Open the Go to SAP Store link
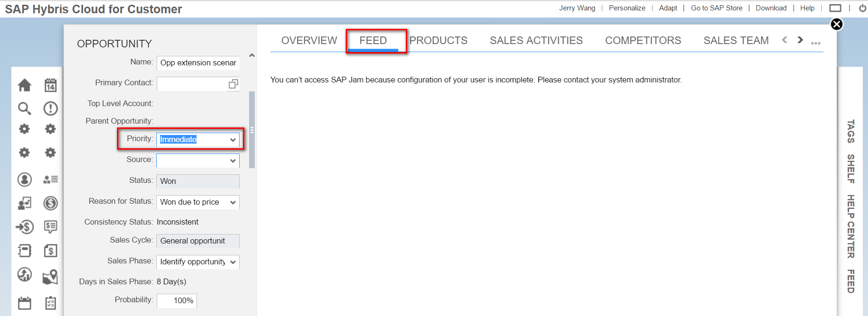 pos(716,8)
